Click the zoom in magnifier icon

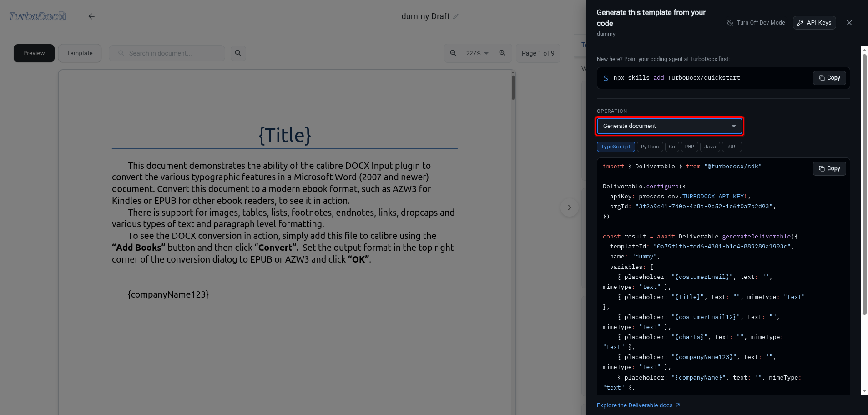(x=503, y=53)
